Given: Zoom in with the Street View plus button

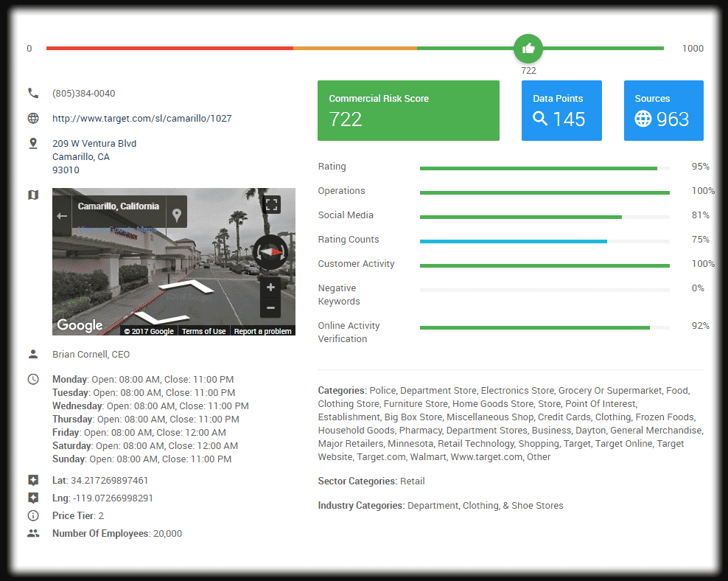Looking at the screenshot, I should 270,288.
